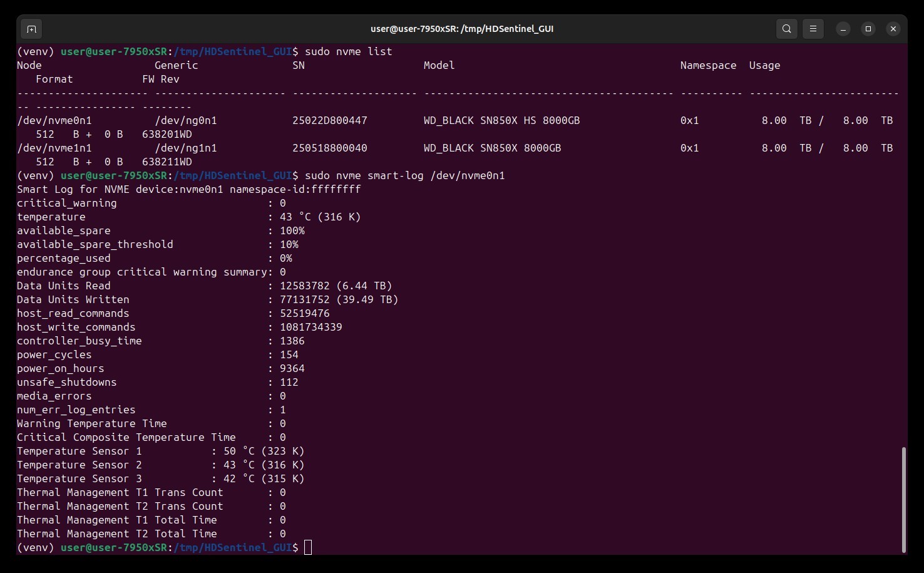
Task: Click the percentage_used label
Action: click(x=64, y=258)
